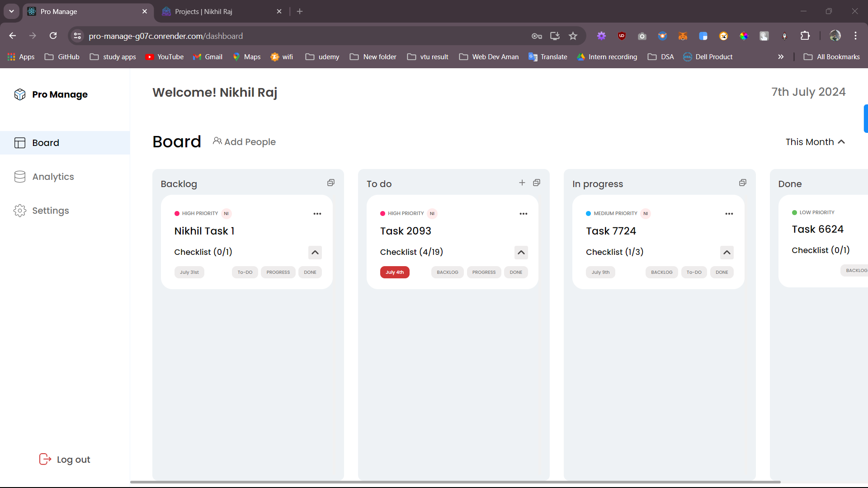The image size is (868, 488).
Task: Open the options menu on Task 2093
Action: point(524,213)
